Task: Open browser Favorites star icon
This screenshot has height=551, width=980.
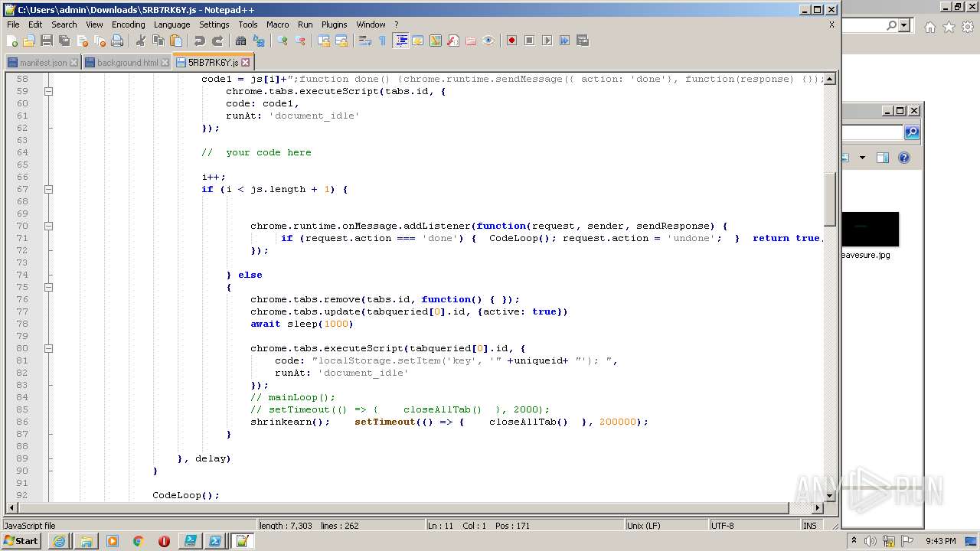Action: pos(949,27)
